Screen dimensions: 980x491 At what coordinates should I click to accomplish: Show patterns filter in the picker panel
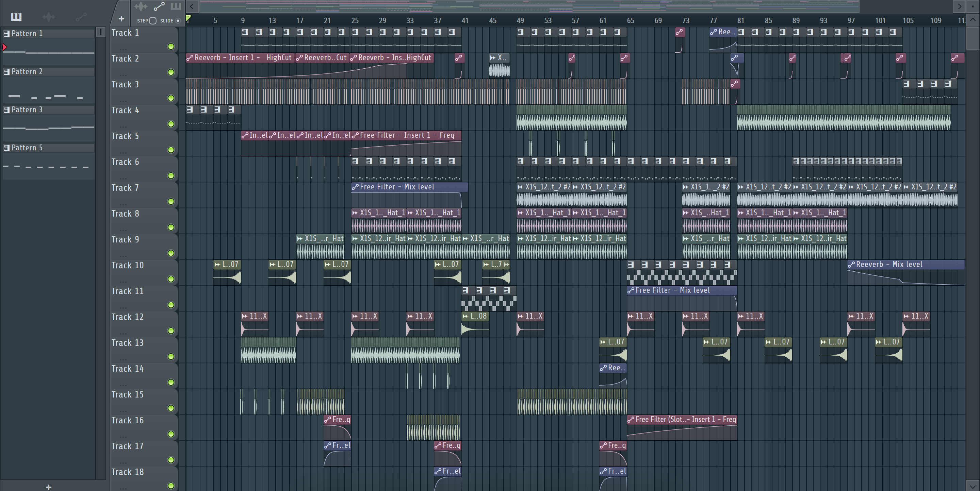[16, 17]
